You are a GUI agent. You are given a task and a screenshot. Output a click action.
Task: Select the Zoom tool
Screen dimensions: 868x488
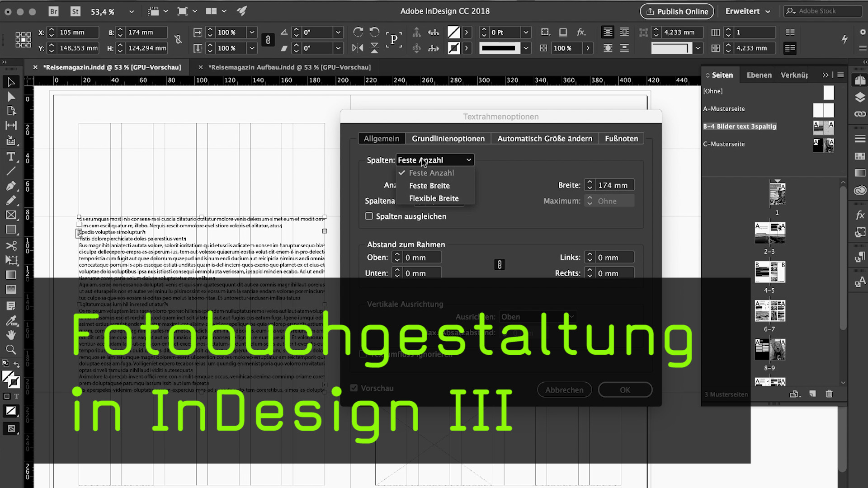point(11,349)
